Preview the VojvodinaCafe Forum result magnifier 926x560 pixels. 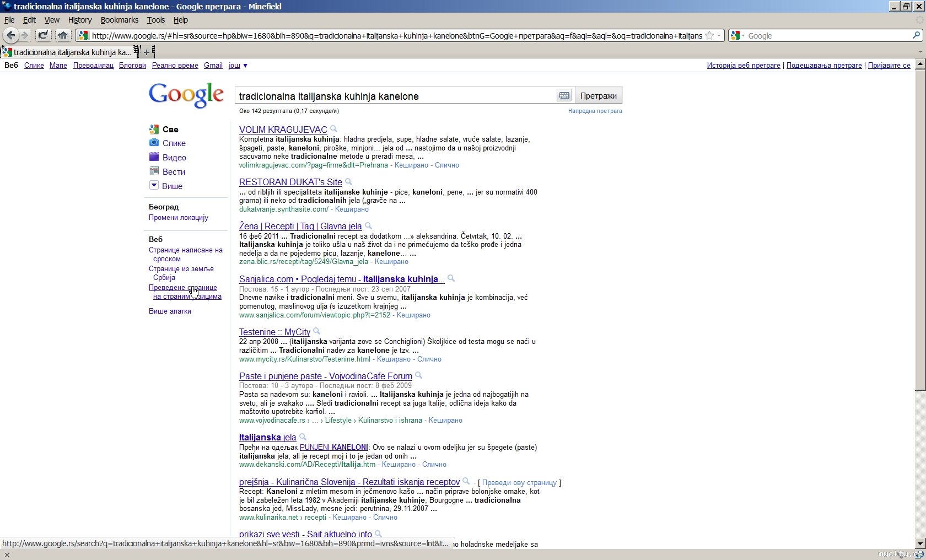point(418,375)
